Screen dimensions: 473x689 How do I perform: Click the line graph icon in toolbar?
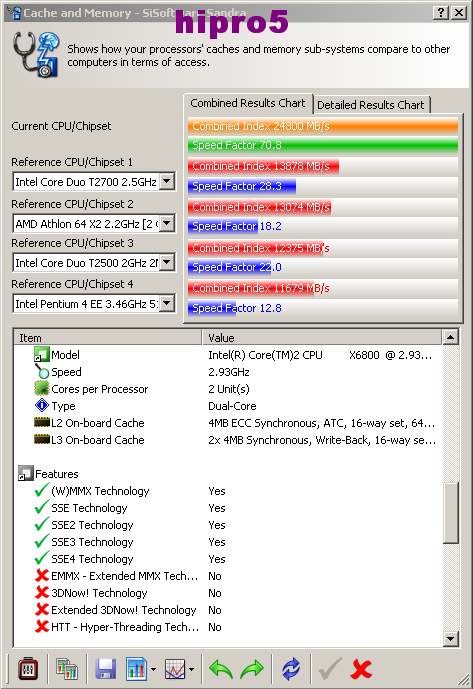tap(175, 669)
